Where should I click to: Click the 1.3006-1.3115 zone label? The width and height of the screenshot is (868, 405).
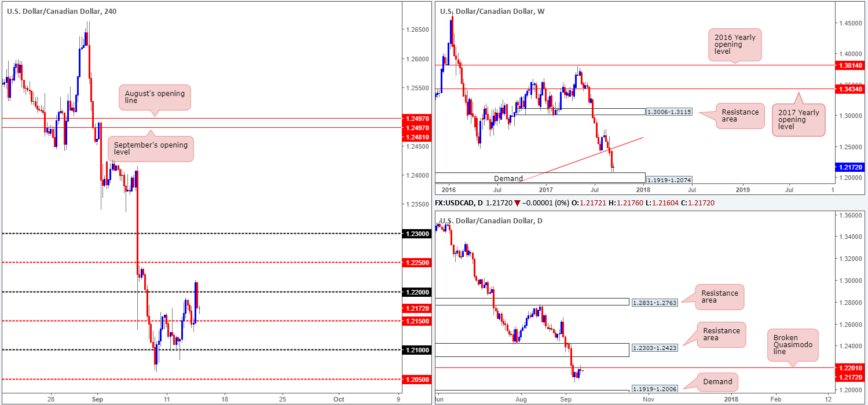pos(668,112)
